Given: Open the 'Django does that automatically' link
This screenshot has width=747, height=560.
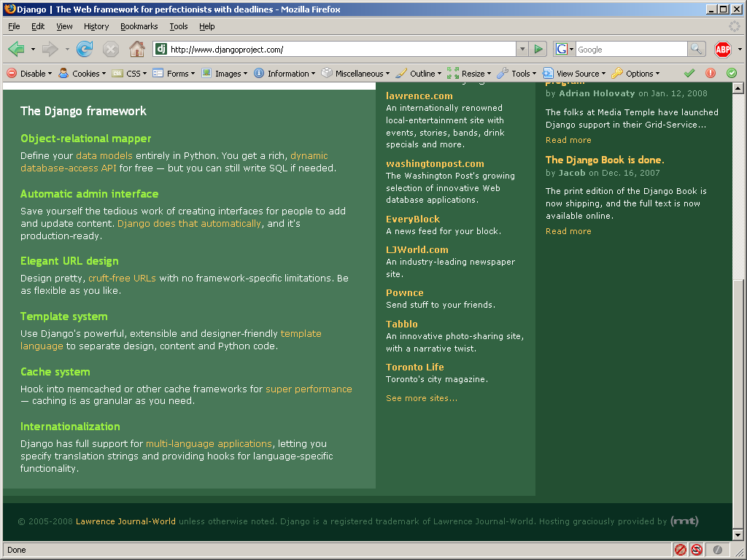Looking at the screenshot, I should 189,223.
